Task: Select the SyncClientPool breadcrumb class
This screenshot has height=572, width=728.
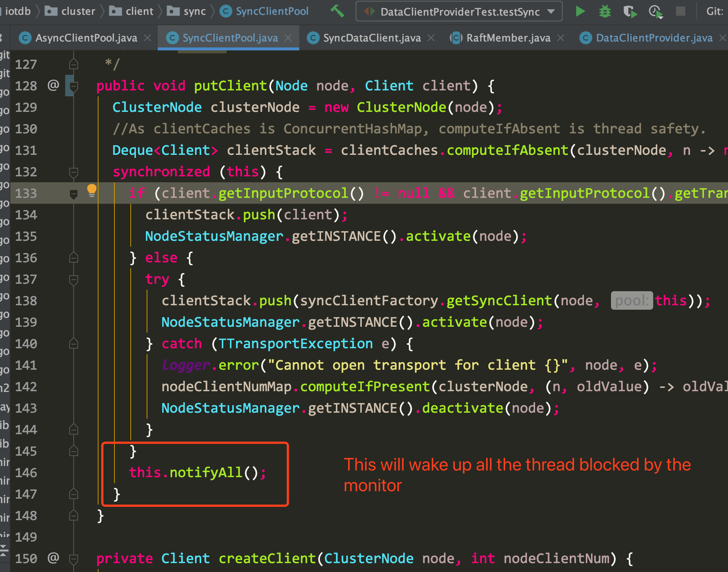Action: (264, 11)
